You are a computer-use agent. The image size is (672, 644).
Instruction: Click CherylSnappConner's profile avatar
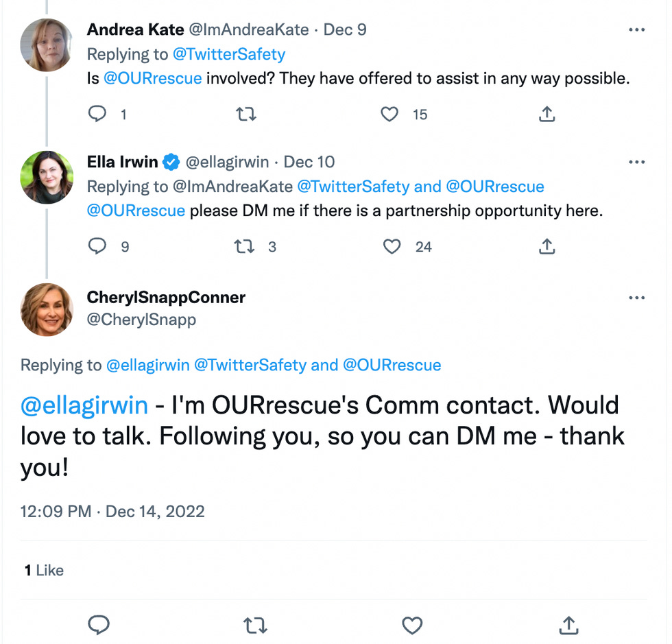coord(47,310)
